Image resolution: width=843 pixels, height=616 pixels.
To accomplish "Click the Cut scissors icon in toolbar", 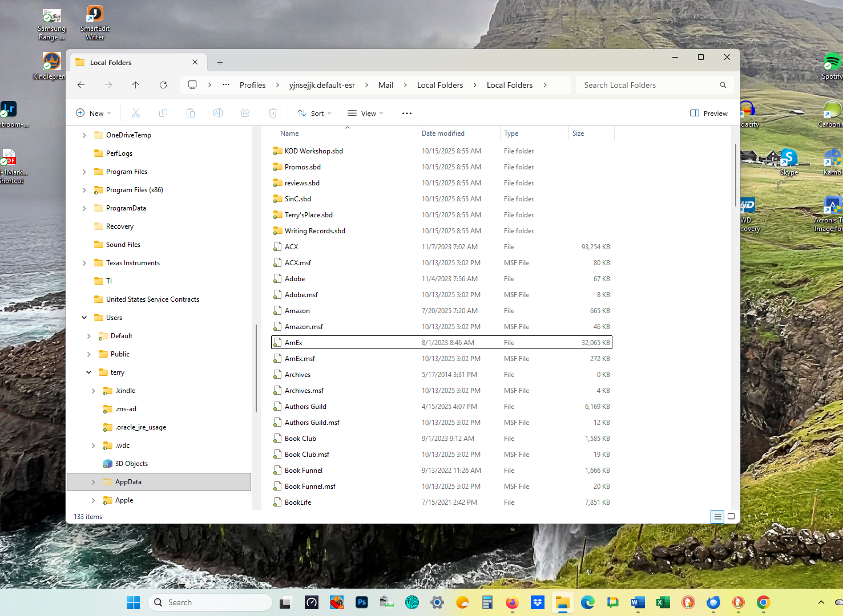I will [x=136, y=113].
